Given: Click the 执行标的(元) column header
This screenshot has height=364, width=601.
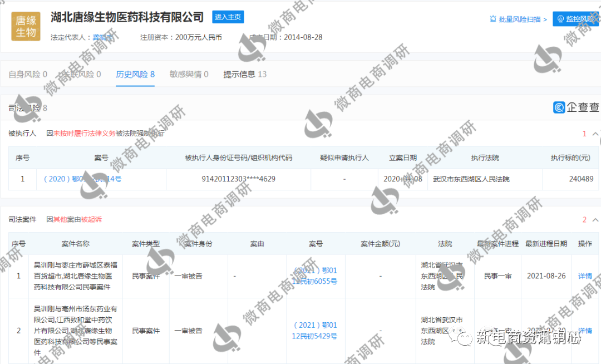Looking at the screenshot, I should click(570, 158).
